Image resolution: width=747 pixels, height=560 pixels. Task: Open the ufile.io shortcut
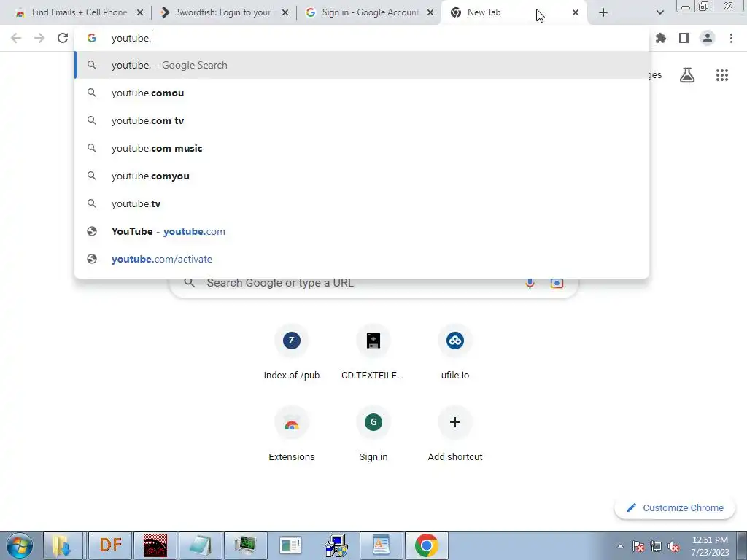(x=455, y=352)
